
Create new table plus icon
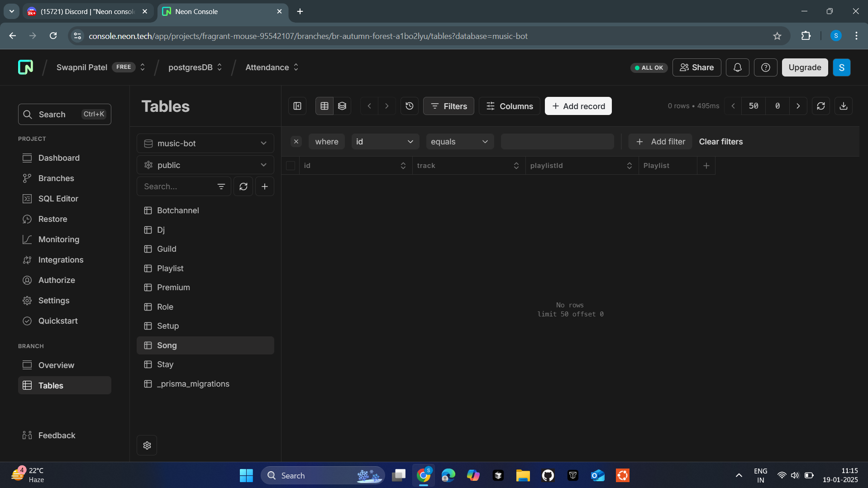coord(265,187)
